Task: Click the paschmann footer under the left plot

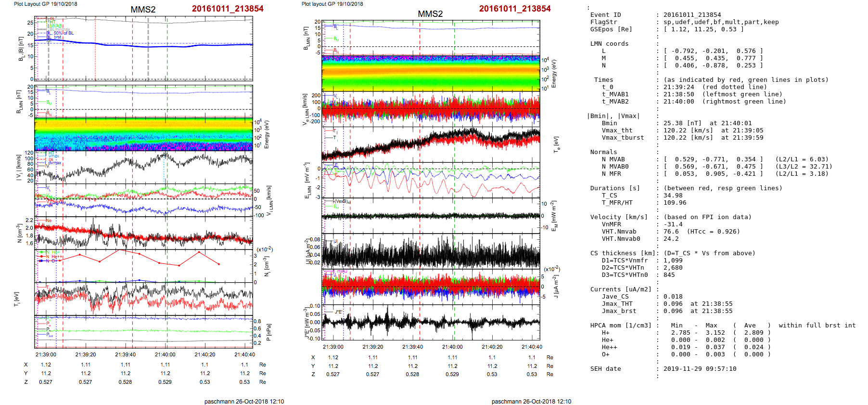Action: pyautogui.click(x=244, y=402)
